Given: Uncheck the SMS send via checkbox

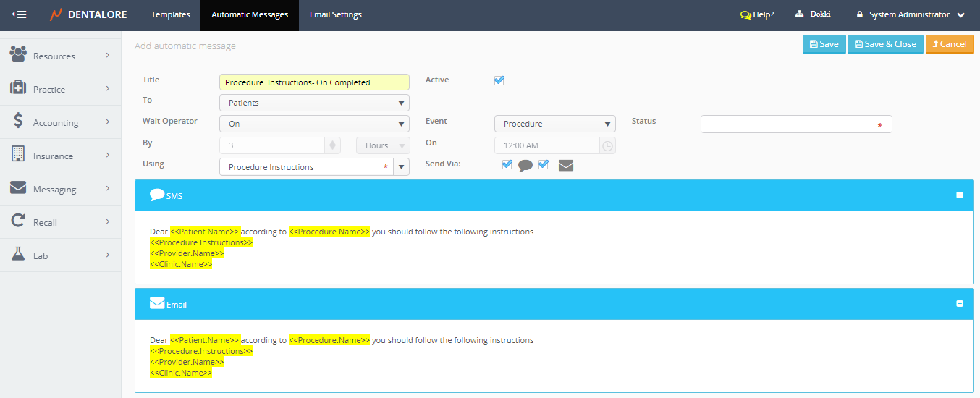Looking at the screenshot, I should 507,164.
